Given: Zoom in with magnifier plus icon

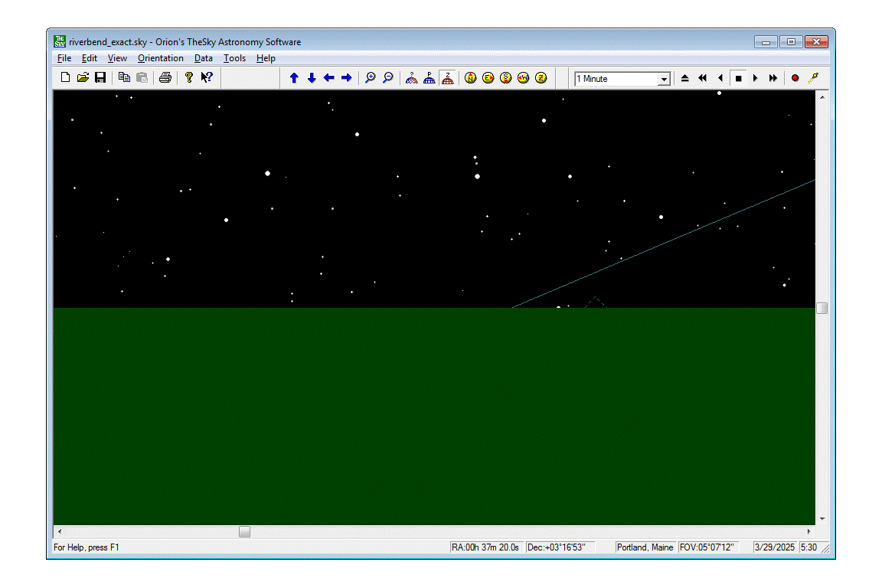Looking at the screenshot, I should click(371, 78).
